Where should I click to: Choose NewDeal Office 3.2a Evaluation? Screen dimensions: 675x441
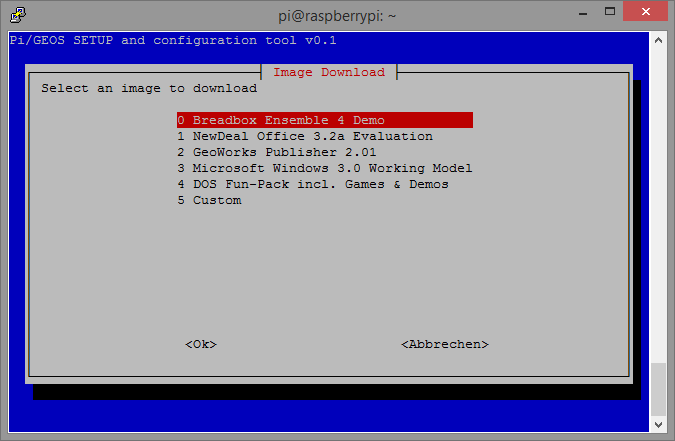pos(305,136)
